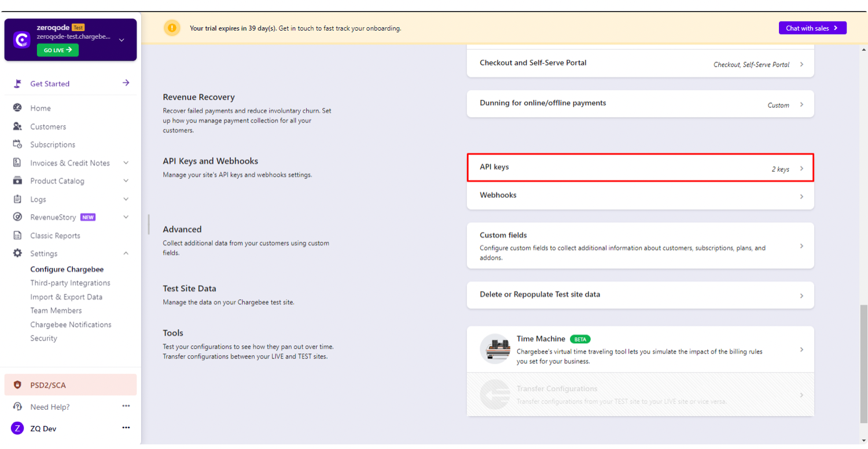Open the Customers menu item
Screen dimensions: 868x449
click(48, 127)
